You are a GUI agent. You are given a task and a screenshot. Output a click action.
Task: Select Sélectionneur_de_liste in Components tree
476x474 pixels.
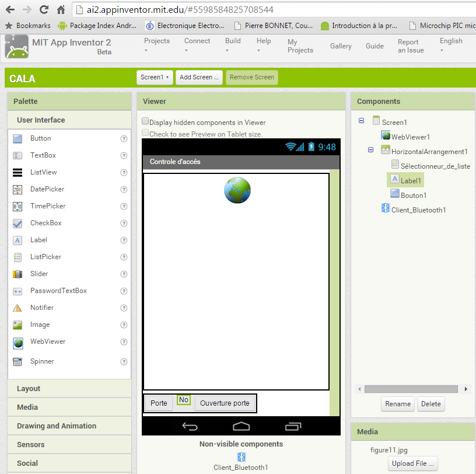pyautogui.click(x=430, y=166)
